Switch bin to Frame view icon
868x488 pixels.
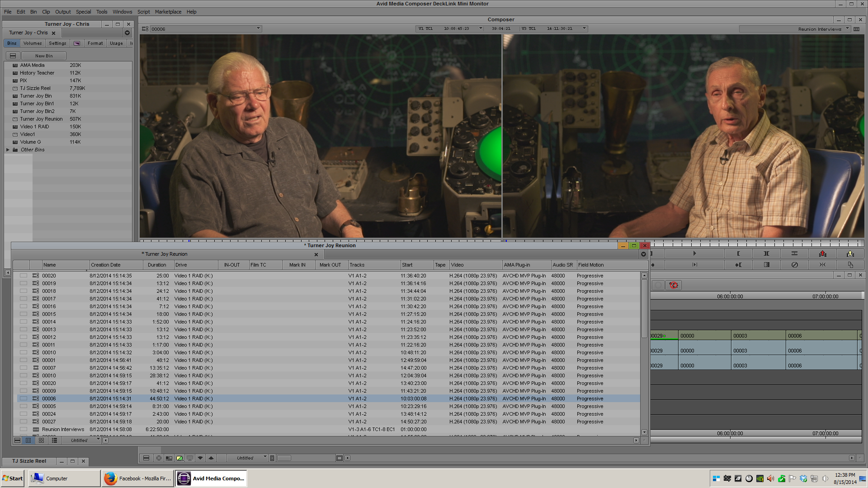(41, 440)
